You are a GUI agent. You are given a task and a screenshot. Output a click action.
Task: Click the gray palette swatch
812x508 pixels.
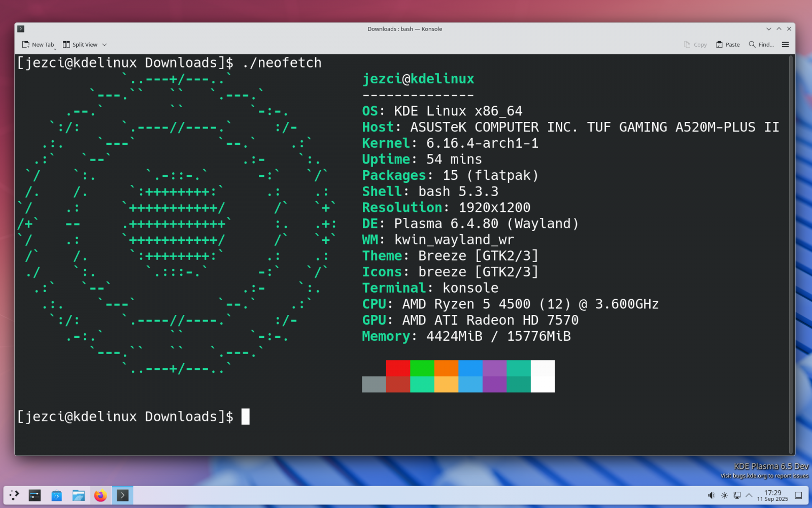[x=374, y=385]
